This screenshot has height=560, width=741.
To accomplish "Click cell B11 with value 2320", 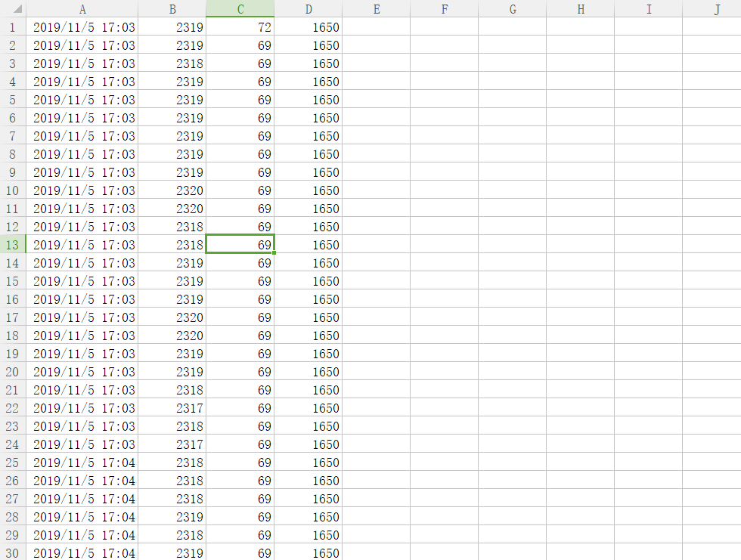I will click(x=172, y=209).
